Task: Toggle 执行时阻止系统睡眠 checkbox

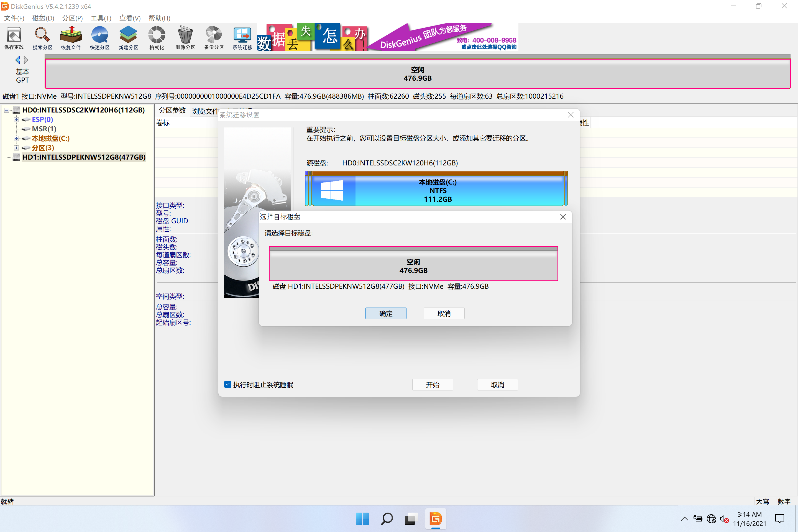Action: (228, 384)
